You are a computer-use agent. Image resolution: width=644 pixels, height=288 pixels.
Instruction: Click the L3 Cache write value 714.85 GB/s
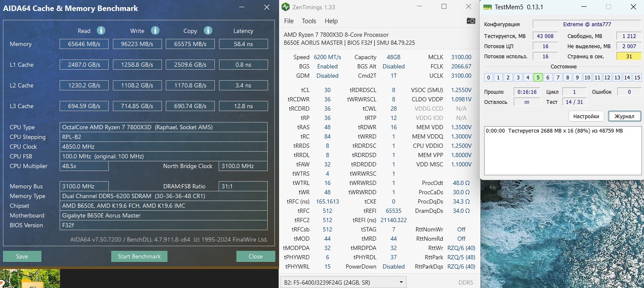coord(137,106)
